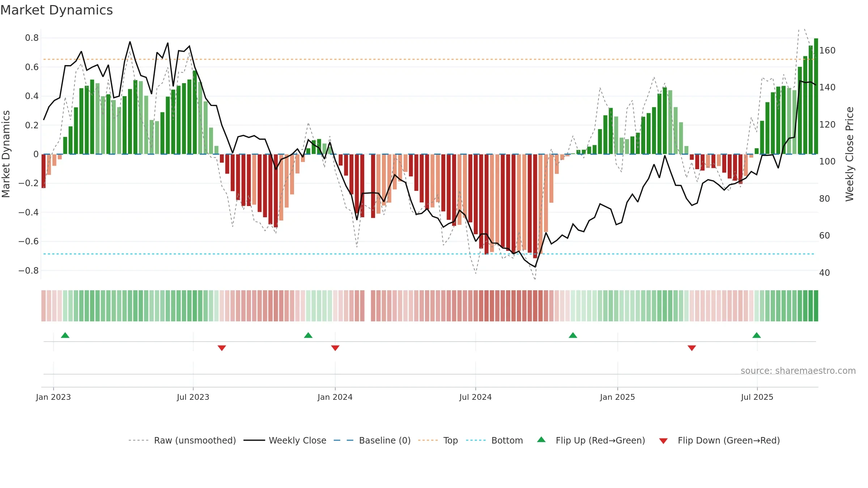Toggle the Flip Down (Green→Red) legend entry
Viewport: 868px width, 488px height.
pos(719,440)
